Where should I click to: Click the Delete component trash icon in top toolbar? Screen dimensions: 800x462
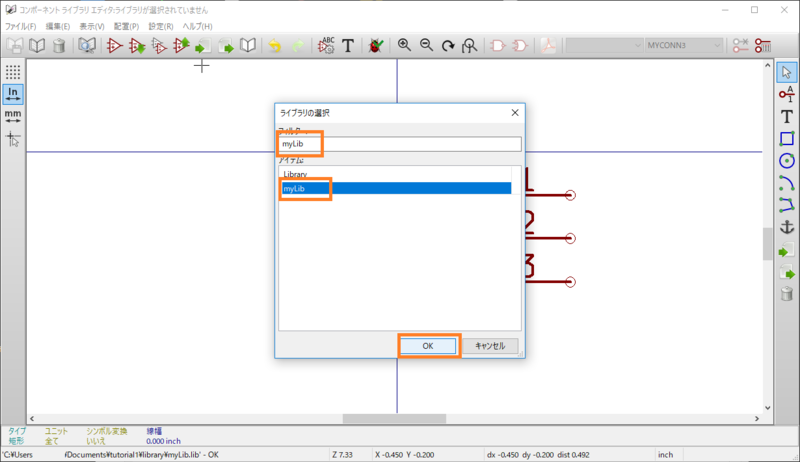(x=59, y=45)
